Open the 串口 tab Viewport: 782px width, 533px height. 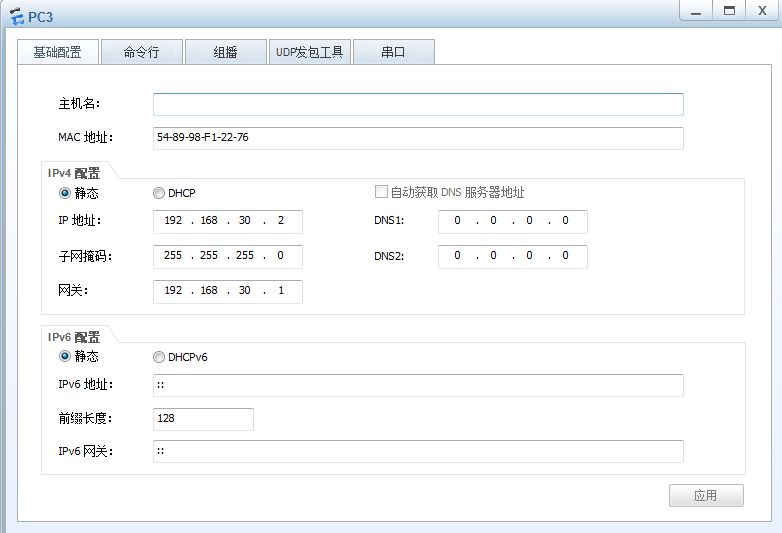(393, 52)
